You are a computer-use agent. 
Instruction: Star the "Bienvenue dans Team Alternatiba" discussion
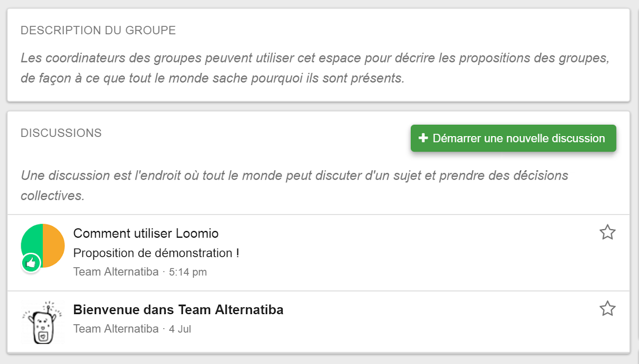(607, 308)
